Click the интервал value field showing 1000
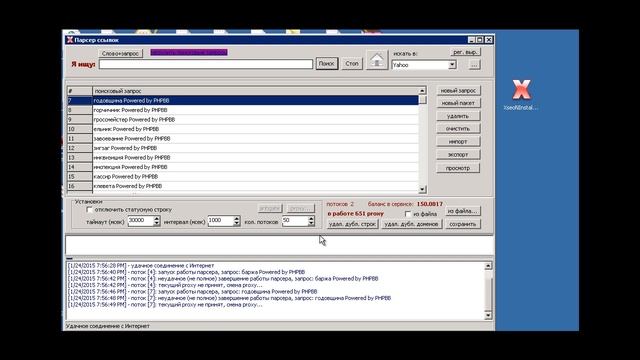This screenshot has width=640, height=360. 220,220
